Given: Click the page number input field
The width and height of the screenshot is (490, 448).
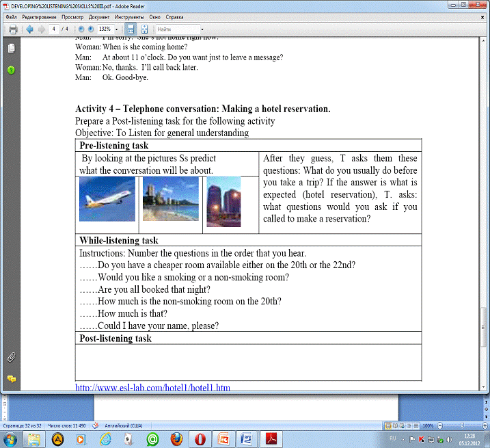Looking at the screenshot, I should pyautogui.click(x=53, y=29).
